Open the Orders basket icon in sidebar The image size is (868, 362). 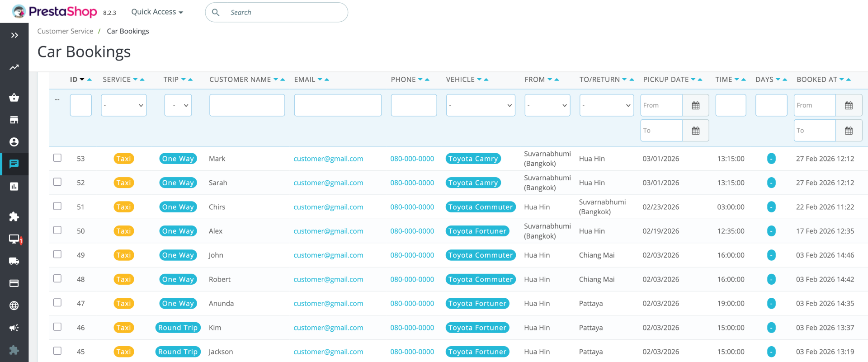(14, 98)
